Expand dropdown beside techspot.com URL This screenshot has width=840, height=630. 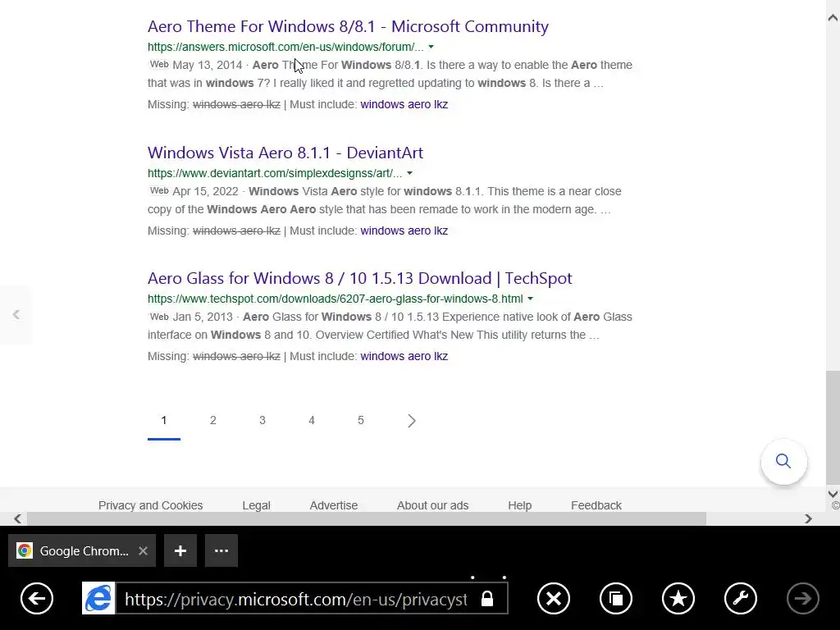pyautogui.click(x=531, y=299)
